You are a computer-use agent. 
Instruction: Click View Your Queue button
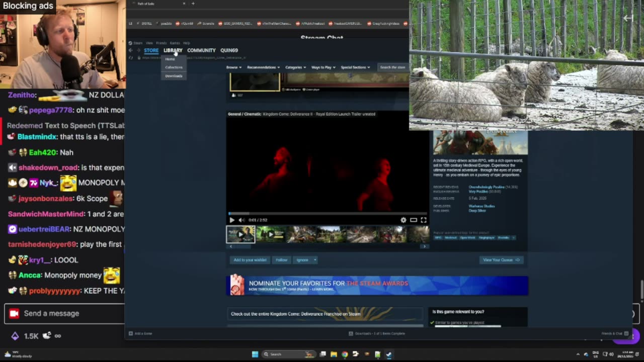point(502,260)
